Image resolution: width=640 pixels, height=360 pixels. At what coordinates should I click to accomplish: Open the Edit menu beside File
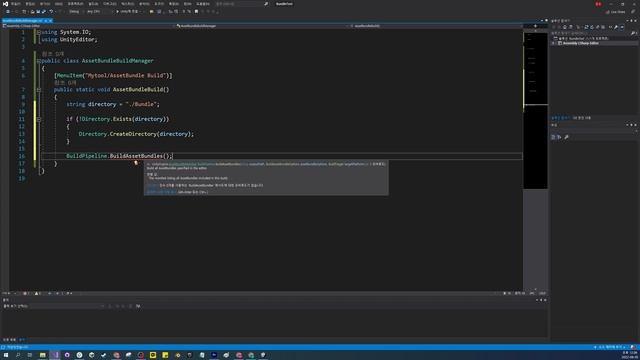[30, 4]
